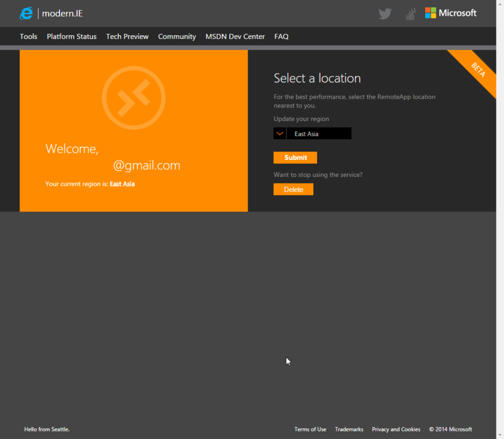Screen dimensions: 504x439
Task: Open MSDN Dev Center
Action: 235,37
